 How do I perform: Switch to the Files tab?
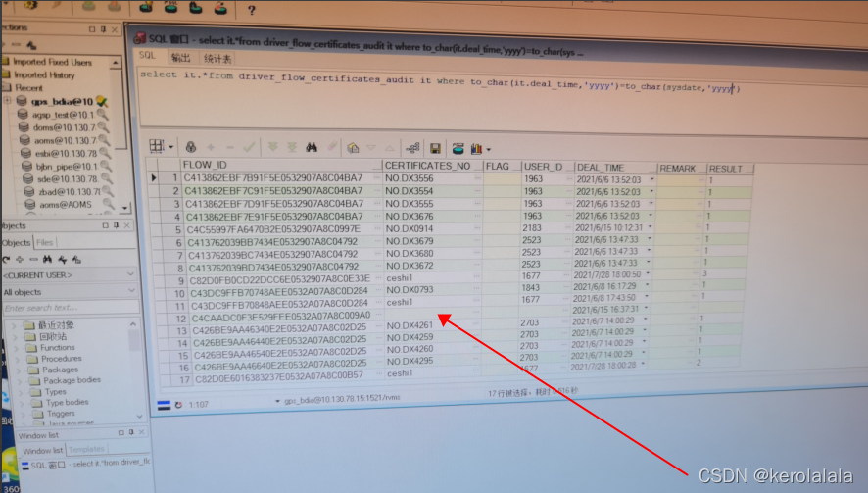point(44,242)
